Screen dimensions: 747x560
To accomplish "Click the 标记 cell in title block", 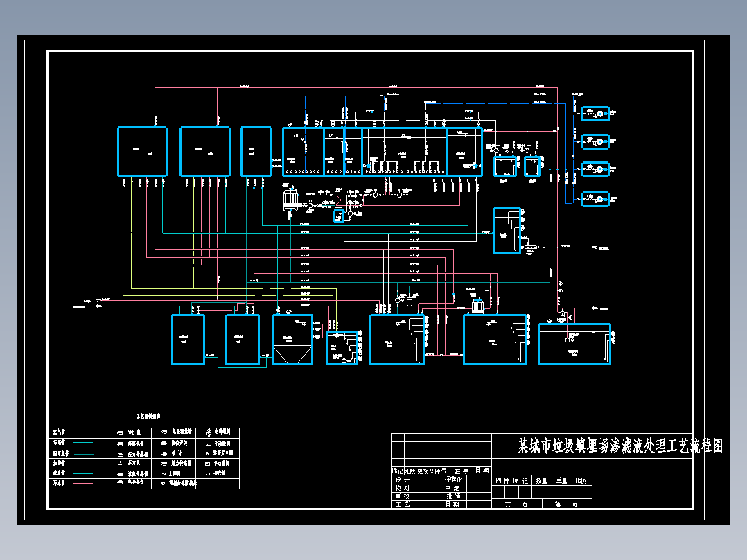I will tap(397, 471).
